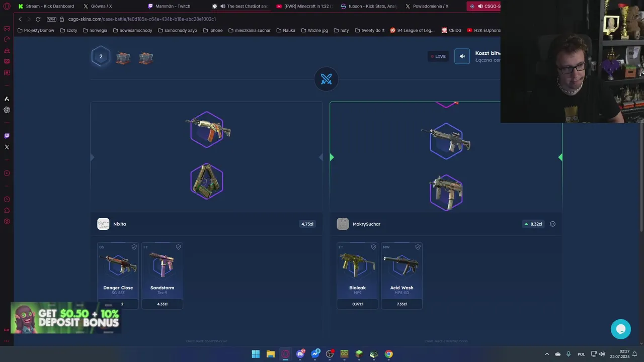Open H2K EUphoria bookmark
644x362 pixels.
tap(484, 30)
